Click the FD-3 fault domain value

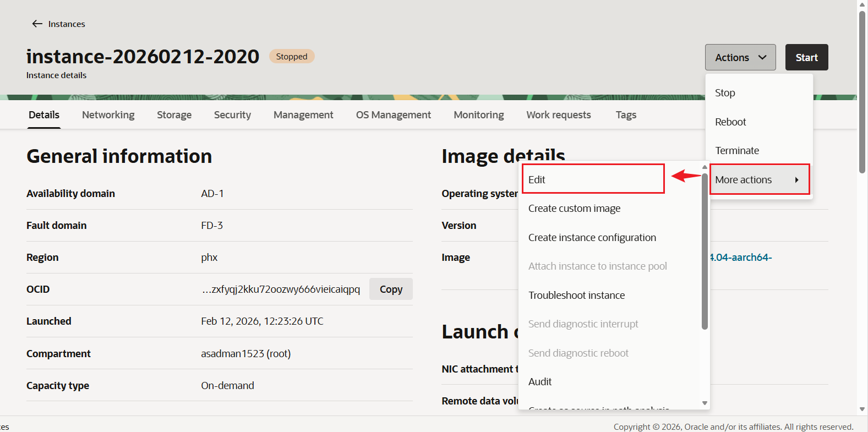212,225
